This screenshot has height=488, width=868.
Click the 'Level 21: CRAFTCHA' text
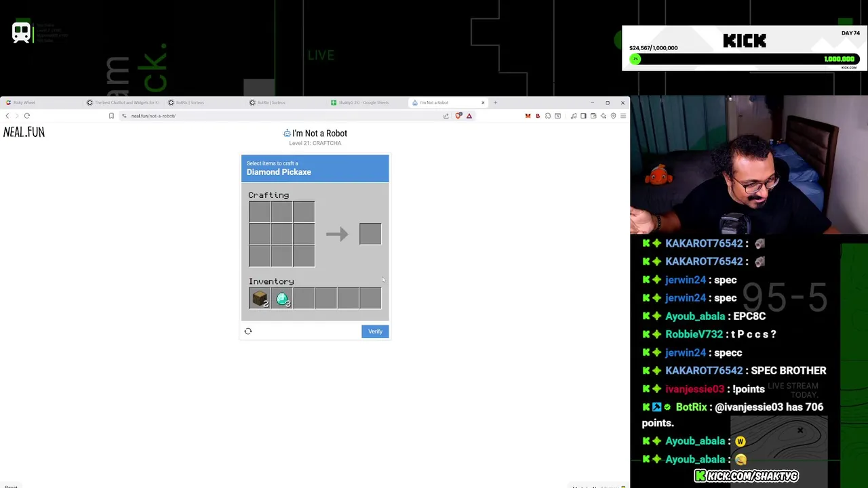pos(315,144)
